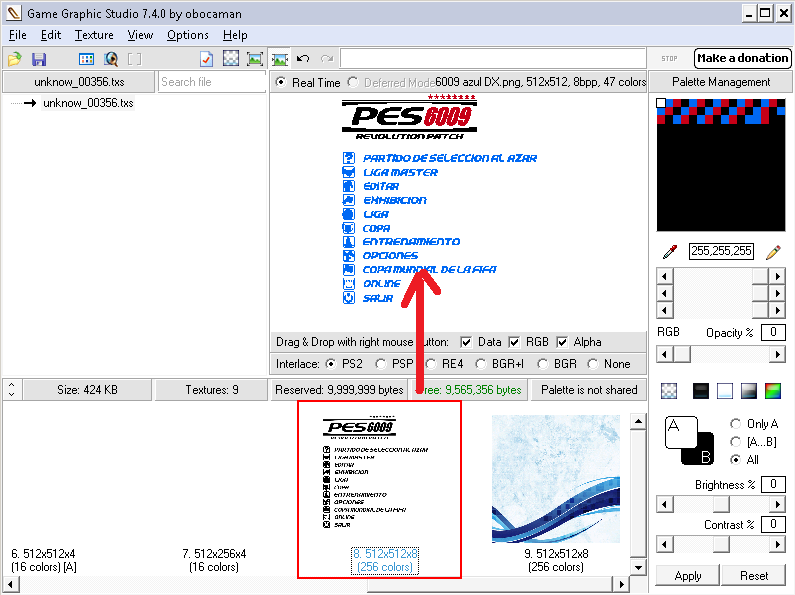Click the STOP button icon
Image resolution: width=795 pixels, height=595 pixels.
pyautogui.click(x=669, y=58)
